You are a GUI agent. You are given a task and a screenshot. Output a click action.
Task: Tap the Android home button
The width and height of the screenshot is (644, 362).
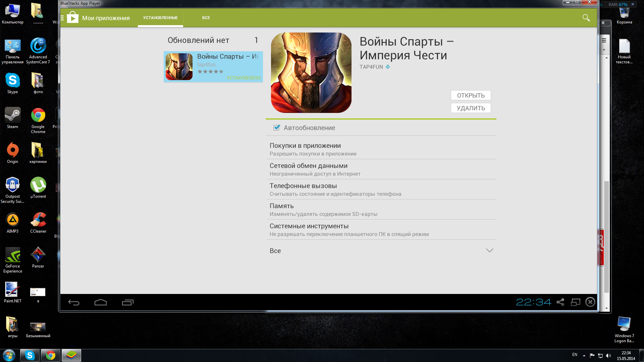[101, 302]
